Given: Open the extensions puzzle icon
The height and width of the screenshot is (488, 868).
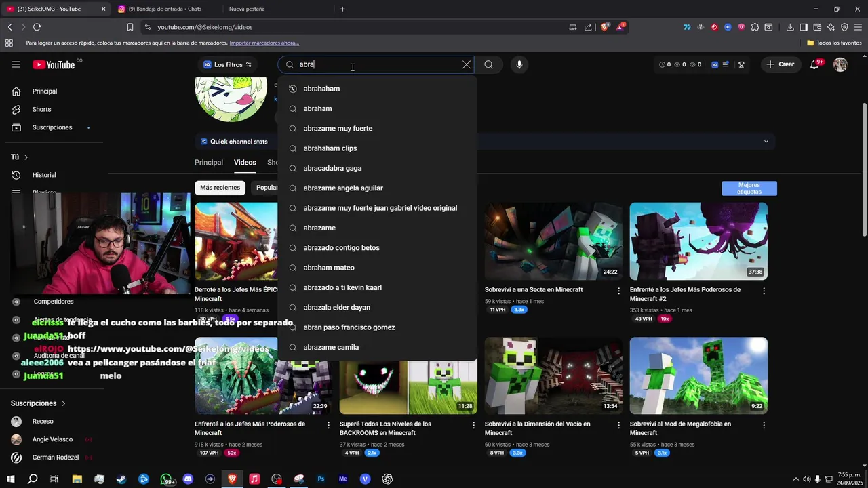Looking at the screenshot, I should coord(755,27).
